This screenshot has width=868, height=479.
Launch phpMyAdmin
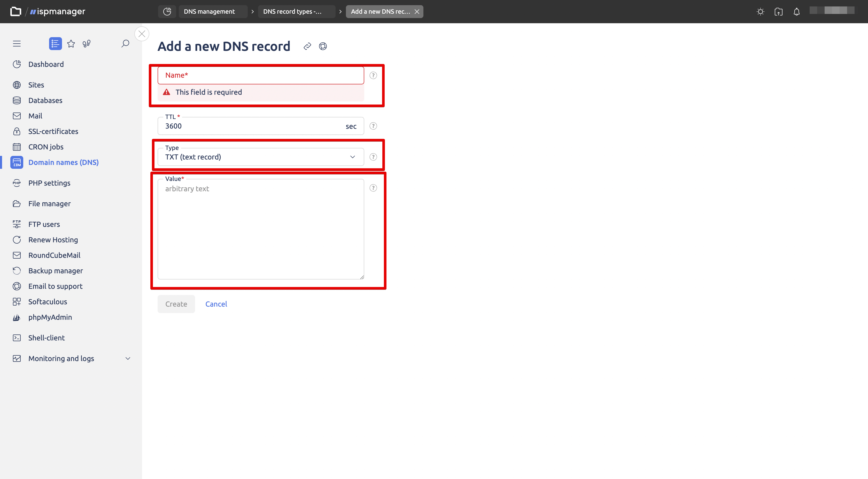(x=50, y=317)
